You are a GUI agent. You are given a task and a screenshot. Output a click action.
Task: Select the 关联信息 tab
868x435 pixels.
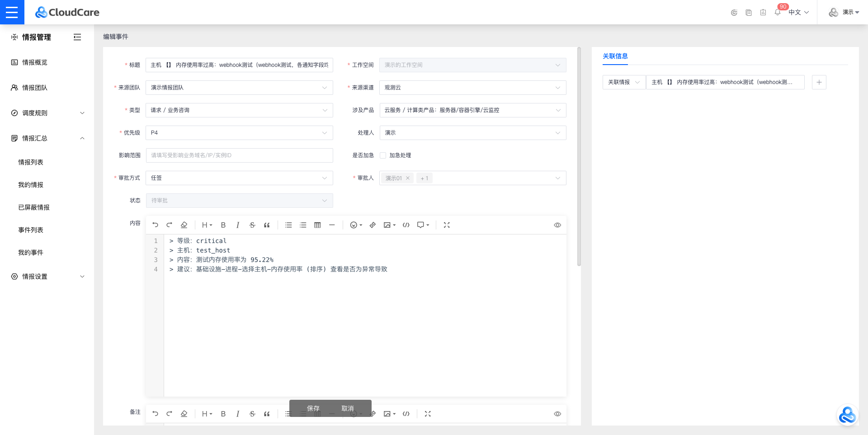615,56
